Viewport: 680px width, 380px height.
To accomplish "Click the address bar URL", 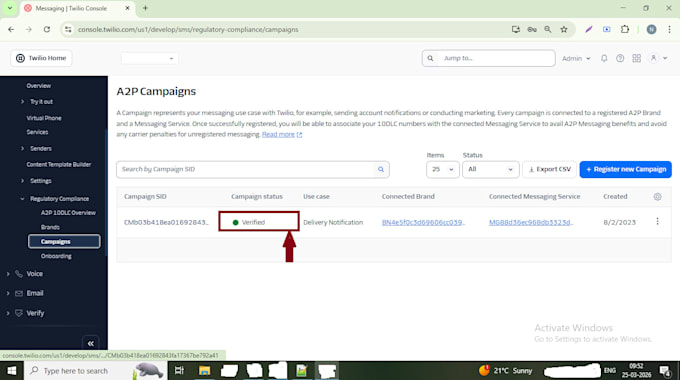I will click(188, 29).
